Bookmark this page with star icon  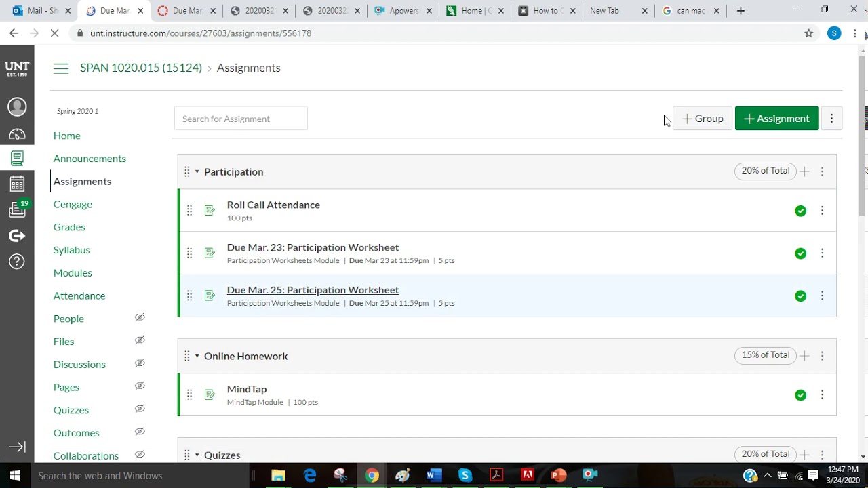pos(808,33)
